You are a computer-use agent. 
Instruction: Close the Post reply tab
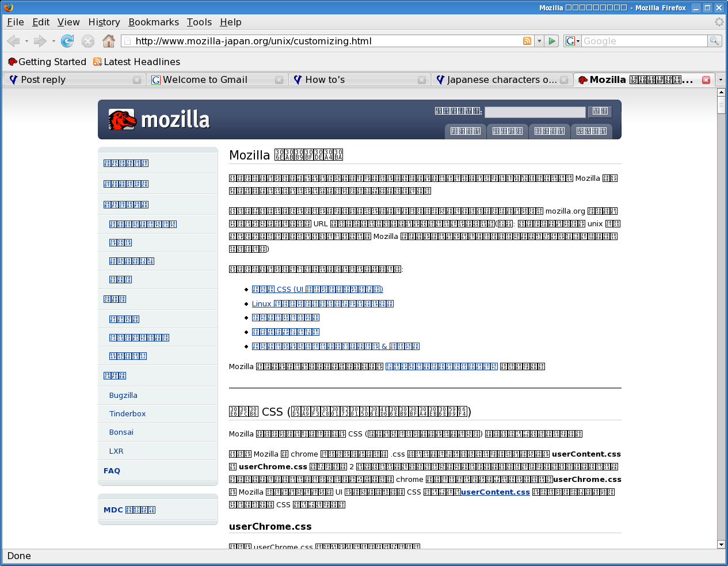[x=137, y=80]
